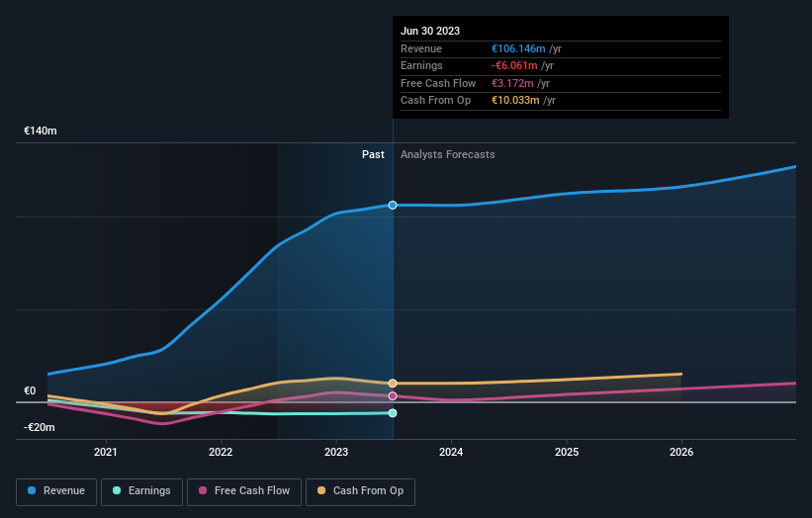
Task: Click the Analysts Forecasts label
Action: coord(447,155)
